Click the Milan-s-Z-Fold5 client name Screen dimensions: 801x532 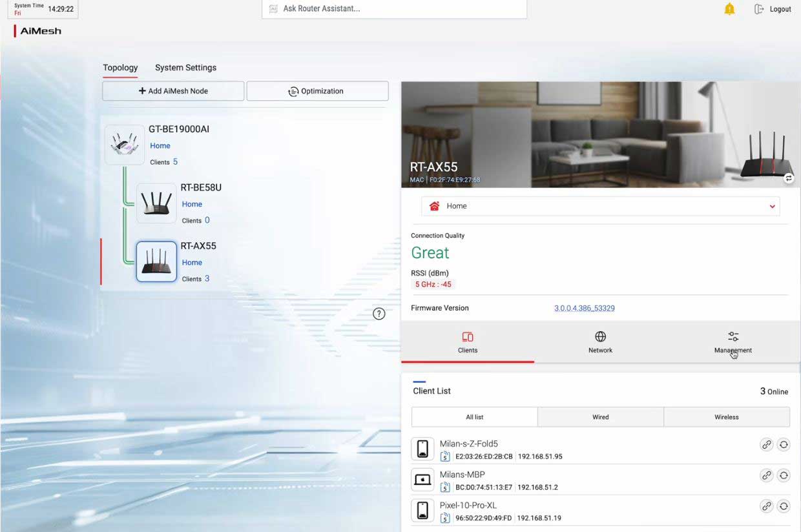pyautogui.click(x=469, y=444)
